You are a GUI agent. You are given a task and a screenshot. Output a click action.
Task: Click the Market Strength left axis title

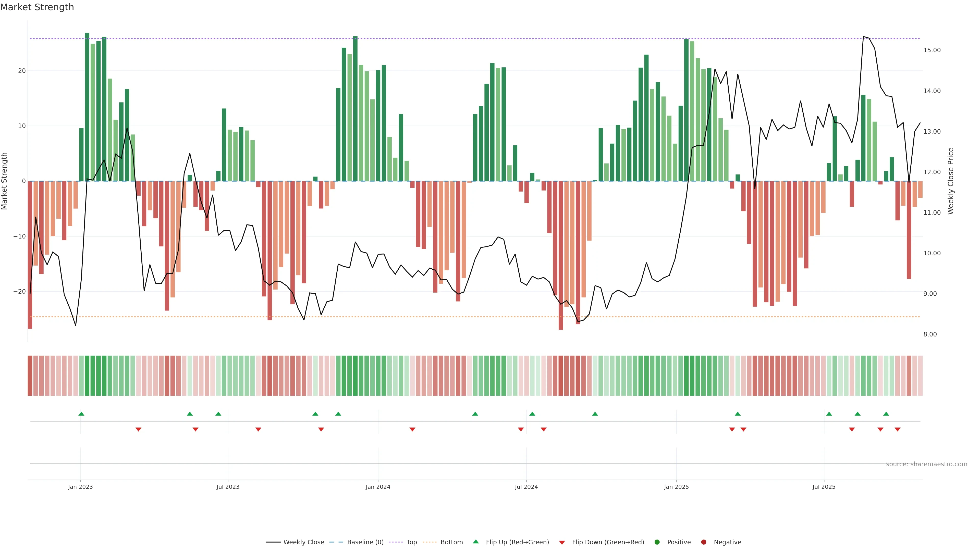coord(5,181)
